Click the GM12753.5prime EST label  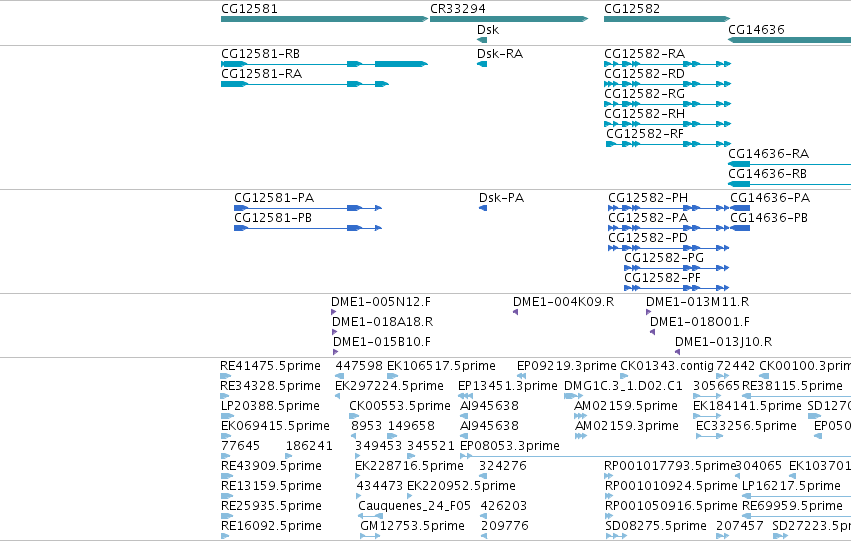pyautogui.click(x=412, y=526)
